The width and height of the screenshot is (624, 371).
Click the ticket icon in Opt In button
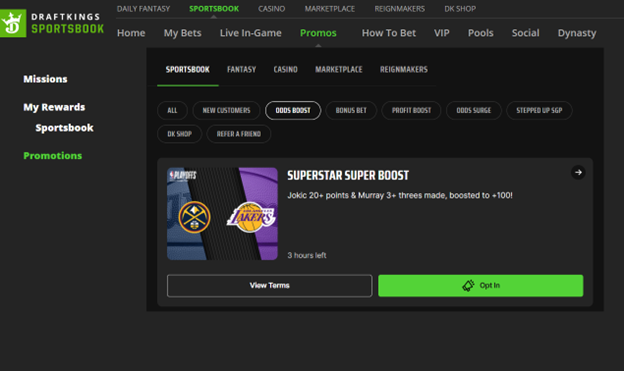pyautogui.click(x=468, y=285)
